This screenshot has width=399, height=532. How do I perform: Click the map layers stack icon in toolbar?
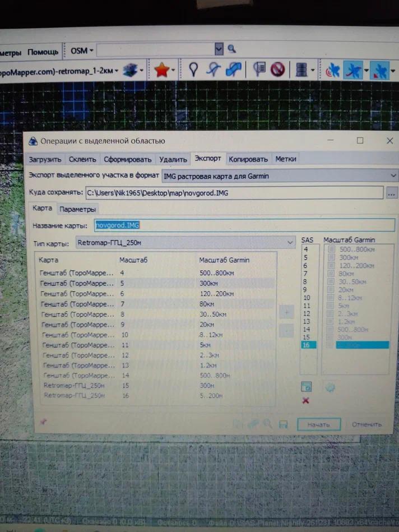pos(130,70)
